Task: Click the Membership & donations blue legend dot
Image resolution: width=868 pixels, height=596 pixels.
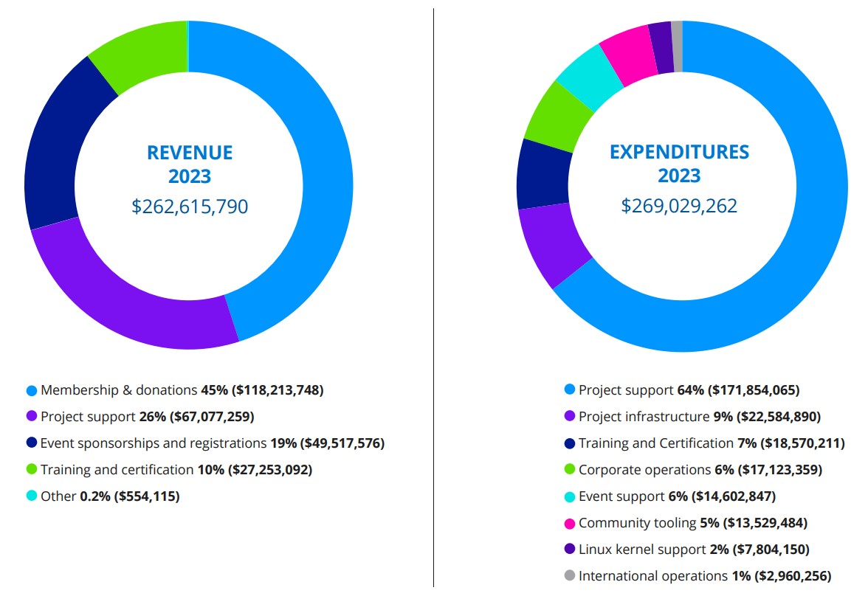Action: coord(32,391)
